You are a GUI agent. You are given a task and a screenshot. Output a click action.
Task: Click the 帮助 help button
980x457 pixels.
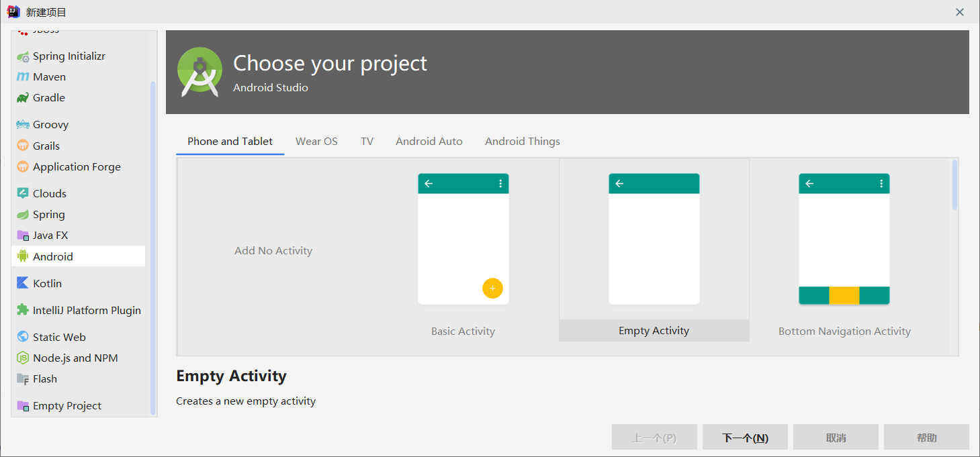(927, 438)
